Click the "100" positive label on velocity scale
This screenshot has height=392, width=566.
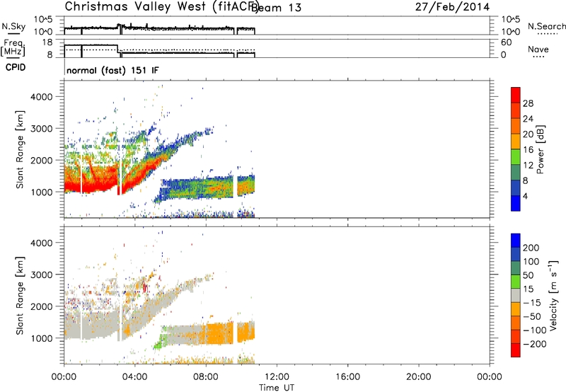click(531, 261)
